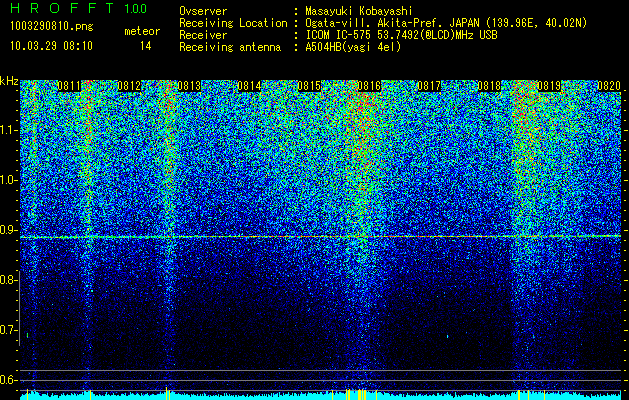
Task: Click the 0.8 frequency axis label
Action: (x=9, y=280)
